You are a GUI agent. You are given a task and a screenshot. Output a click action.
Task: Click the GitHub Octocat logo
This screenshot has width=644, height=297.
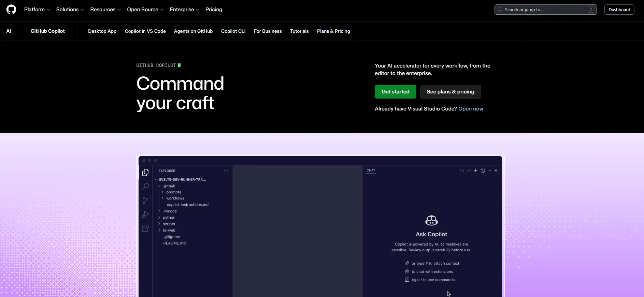pyautogui.click(x=11, y=10)
